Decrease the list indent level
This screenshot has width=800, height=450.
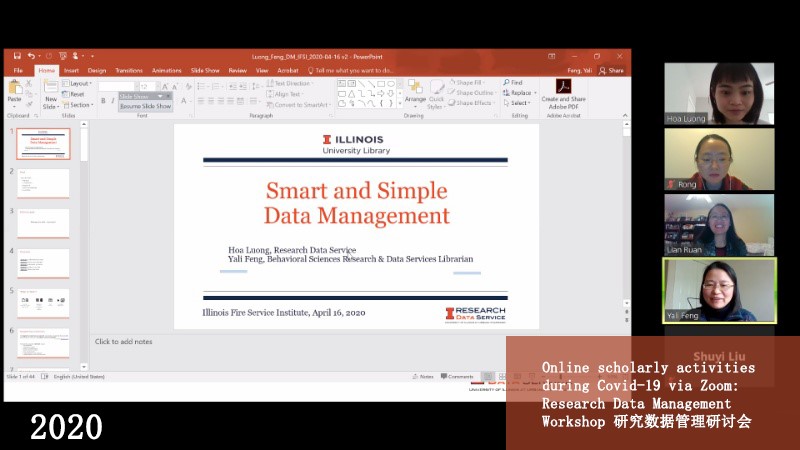coord(232,87)
